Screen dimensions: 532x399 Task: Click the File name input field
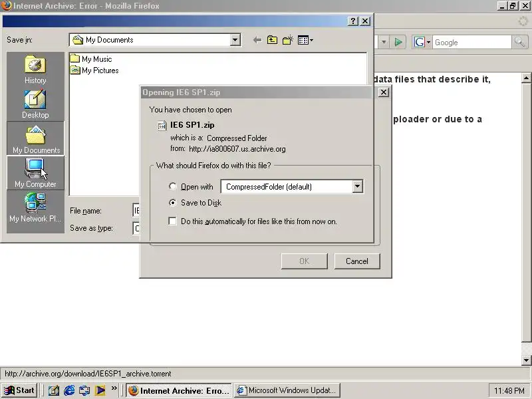click(136, 211)
